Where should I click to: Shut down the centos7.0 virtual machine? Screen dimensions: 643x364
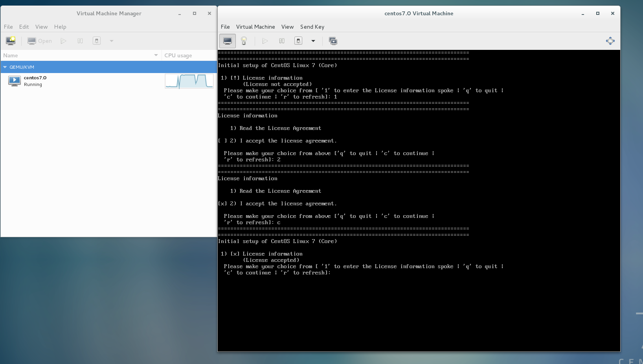tap(298, 41)
